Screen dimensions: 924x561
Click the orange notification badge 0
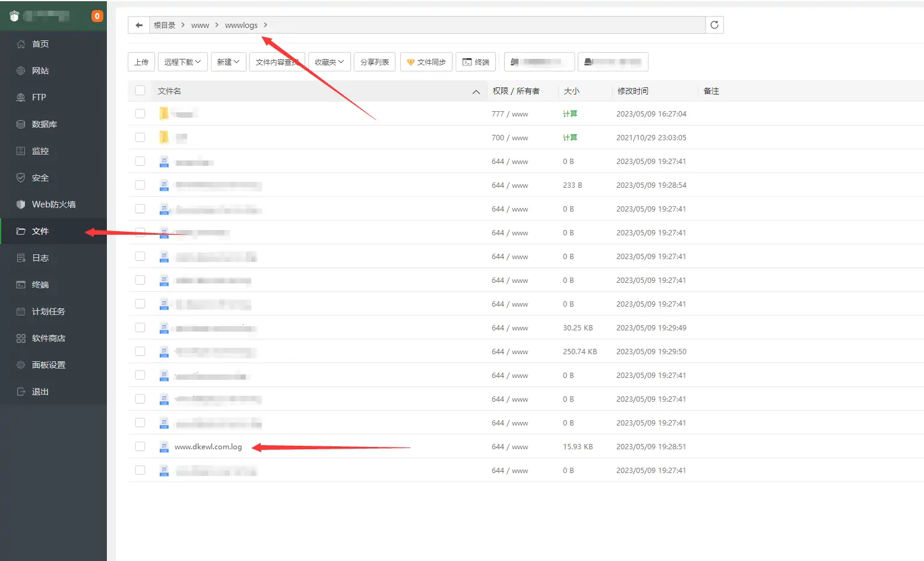97,16
